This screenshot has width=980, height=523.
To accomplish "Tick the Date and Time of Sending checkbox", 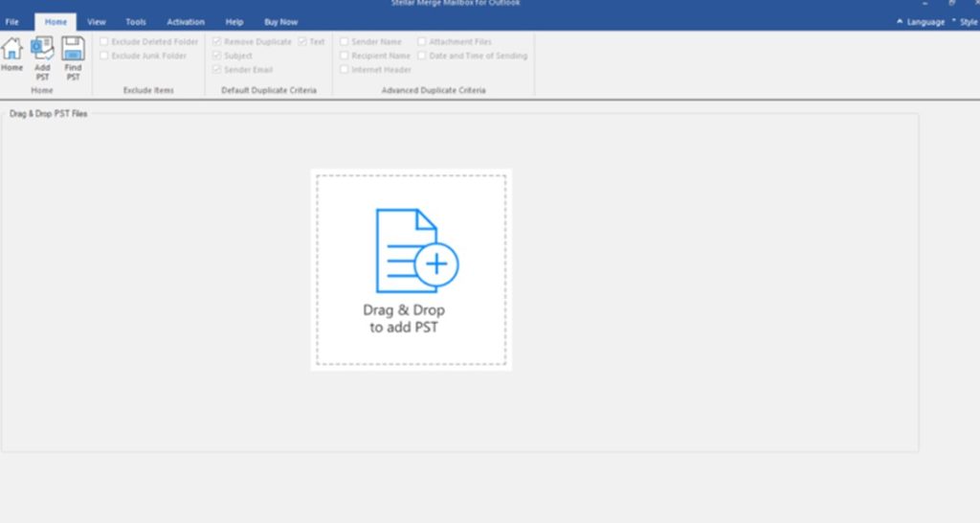I will point(422,56).
